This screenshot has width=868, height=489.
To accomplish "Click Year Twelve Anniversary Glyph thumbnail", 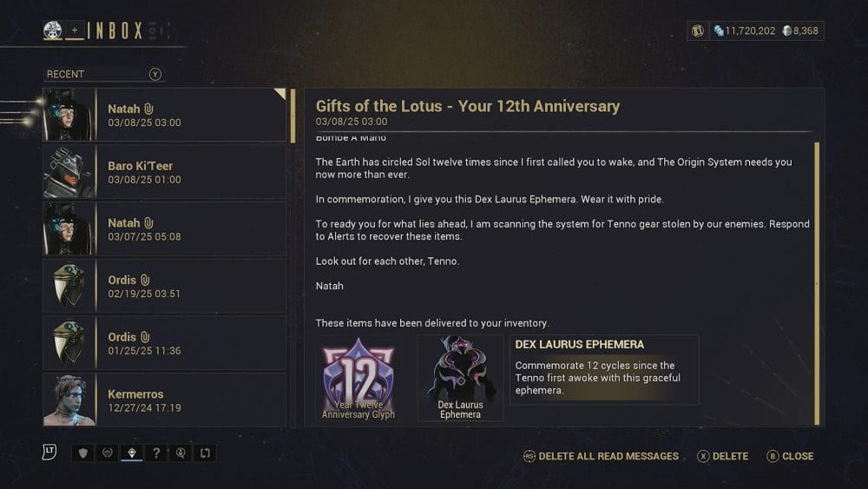I will [358, 378].
